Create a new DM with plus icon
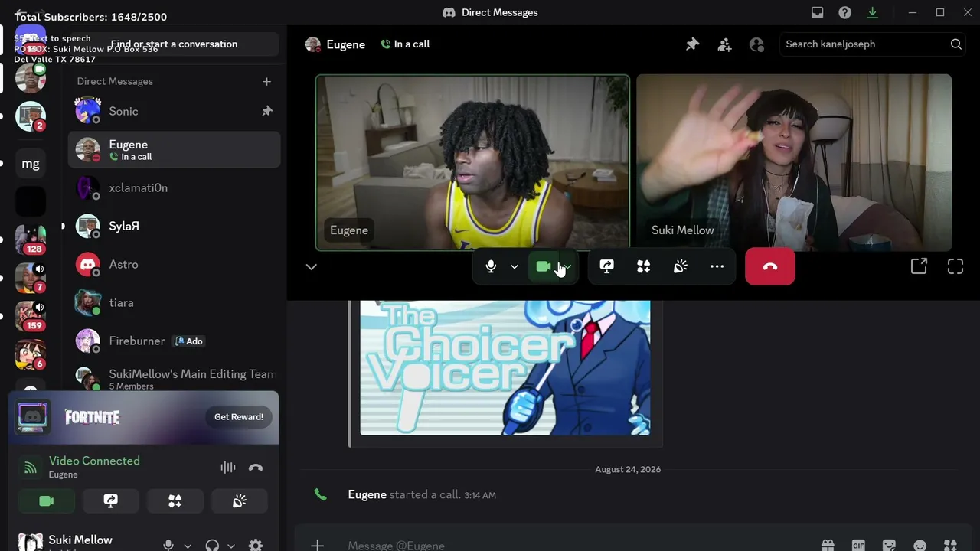Image resolution: width=980 pixels, height=551 pixels. 266,81
